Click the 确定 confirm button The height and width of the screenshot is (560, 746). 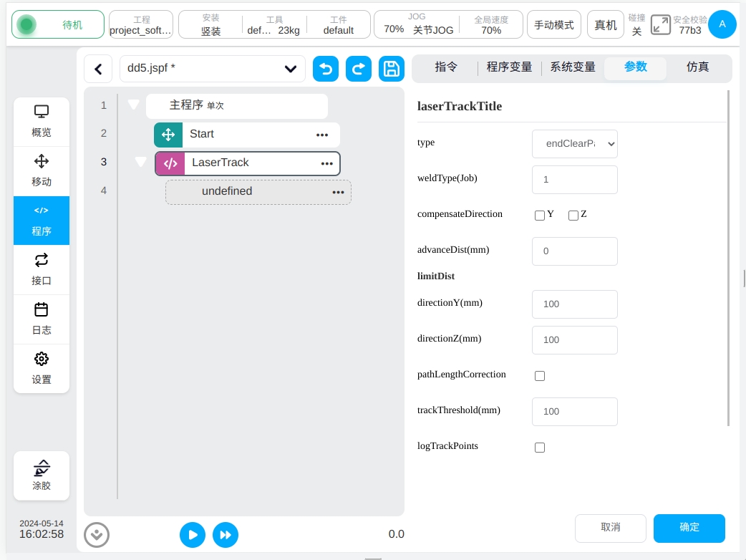coord(689,528)
